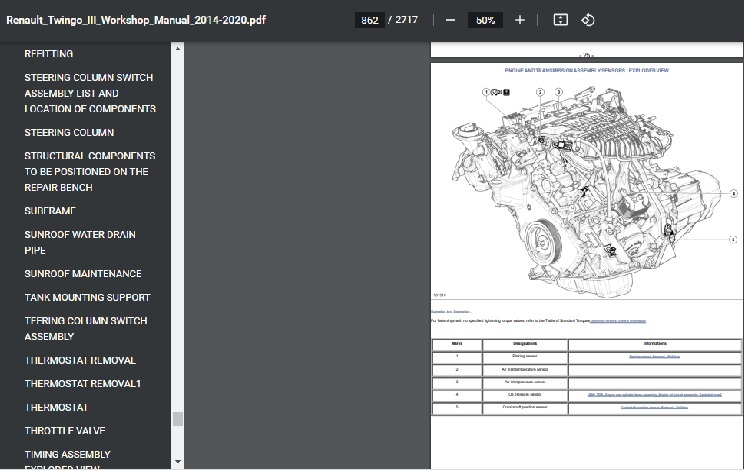744x470 pixels.
Task: Click the zoom in plus icon
Action: click(x=519, y=20)
